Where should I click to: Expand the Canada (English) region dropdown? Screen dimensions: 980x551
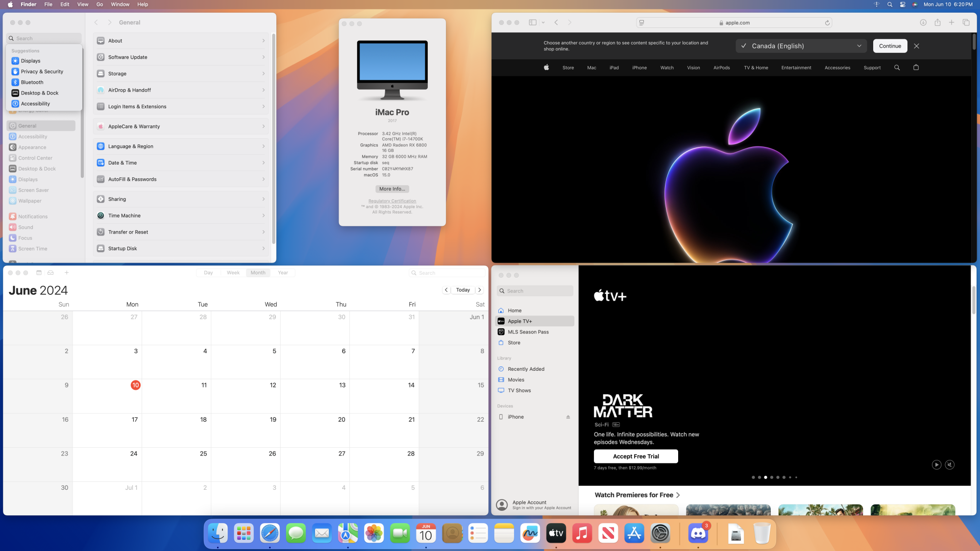point(859,46)
